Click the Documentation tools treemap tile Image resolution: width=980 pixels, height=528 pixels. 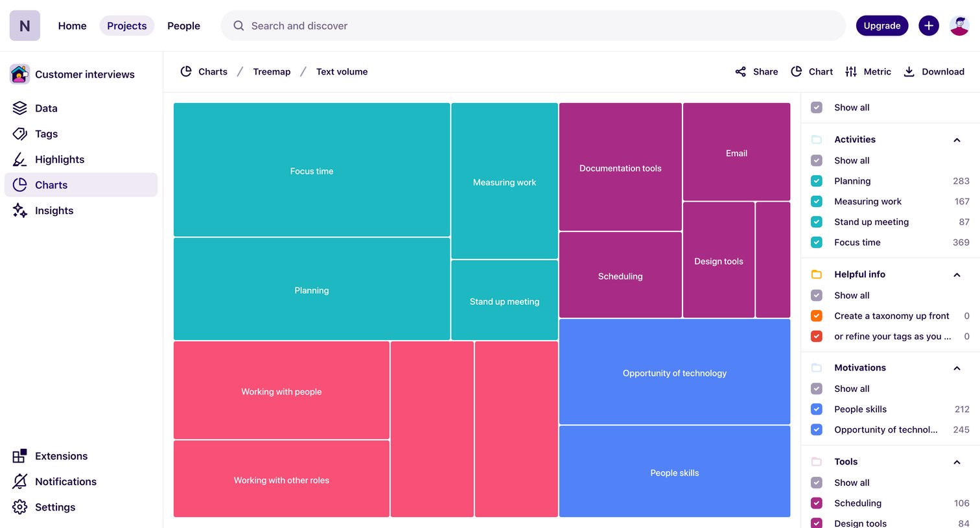tap(620, 167)
